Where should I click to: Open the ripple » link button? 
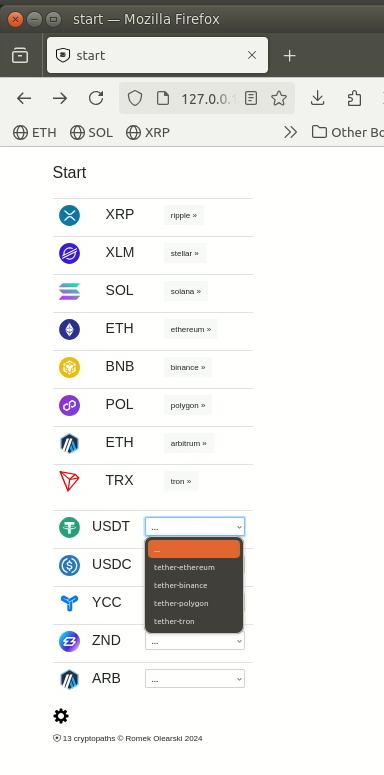click(184, 215)
